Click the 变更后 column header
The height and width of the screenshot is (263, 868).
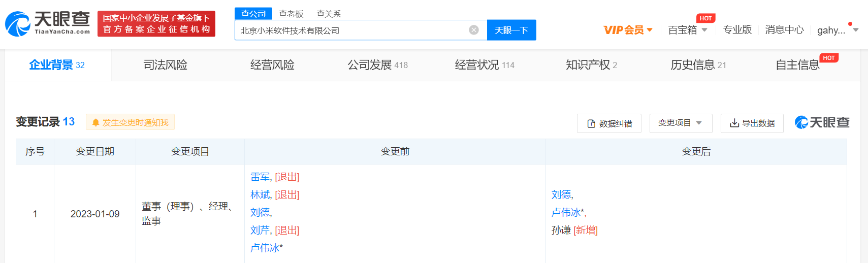click(696, 151)
